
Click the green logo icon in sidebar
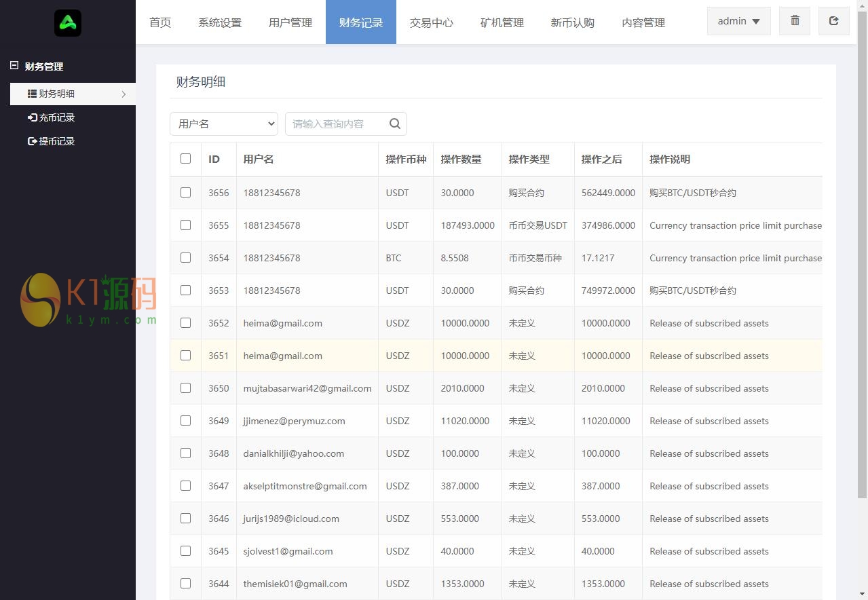[x=68, y=23]
